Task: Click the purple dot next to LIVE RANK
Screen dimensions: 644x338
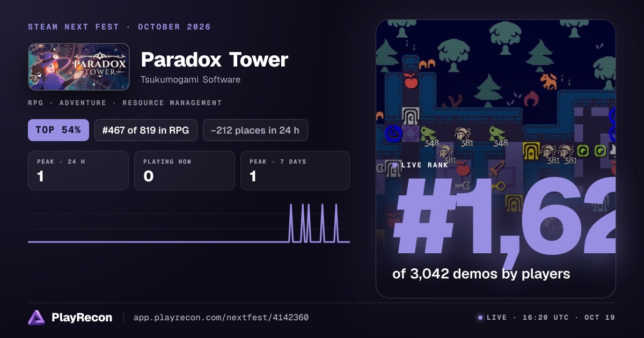Action: pos(395,165)
